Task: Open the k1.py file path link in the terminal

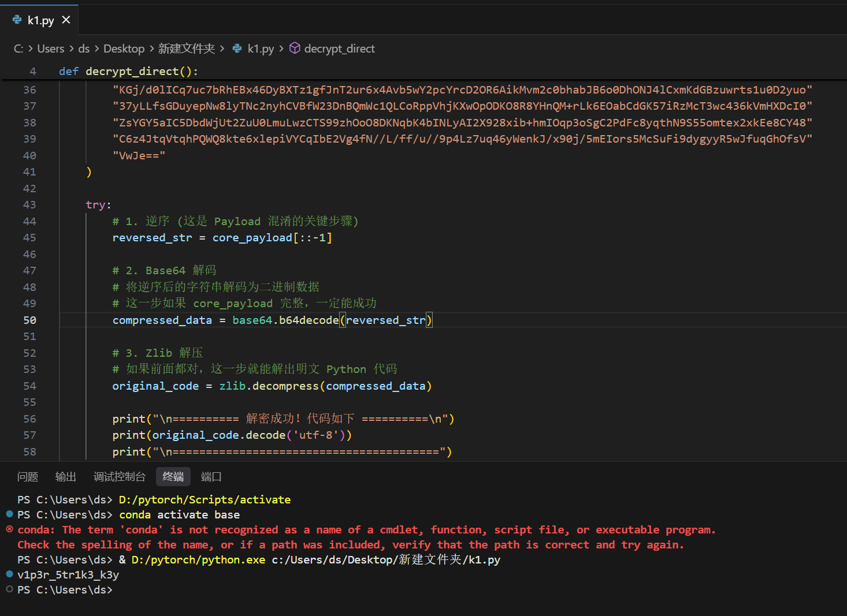Action: click(x=385, y=559)
